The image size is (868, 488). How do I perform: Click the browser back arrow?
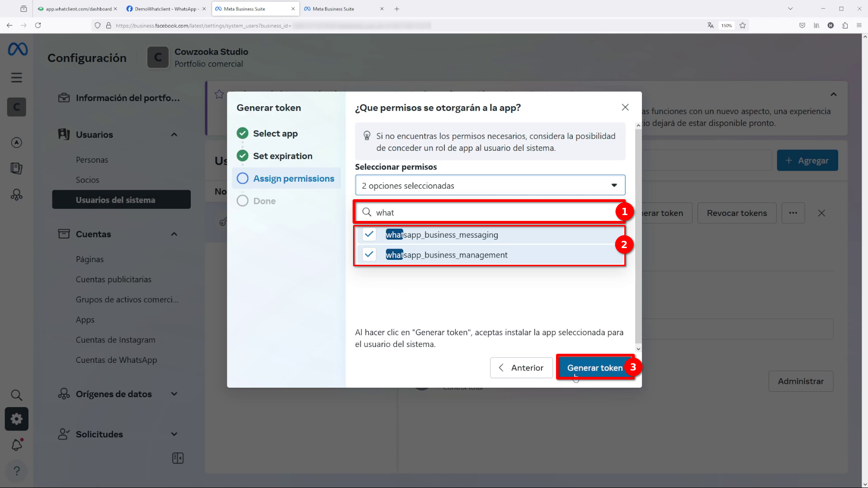point(9,25)
